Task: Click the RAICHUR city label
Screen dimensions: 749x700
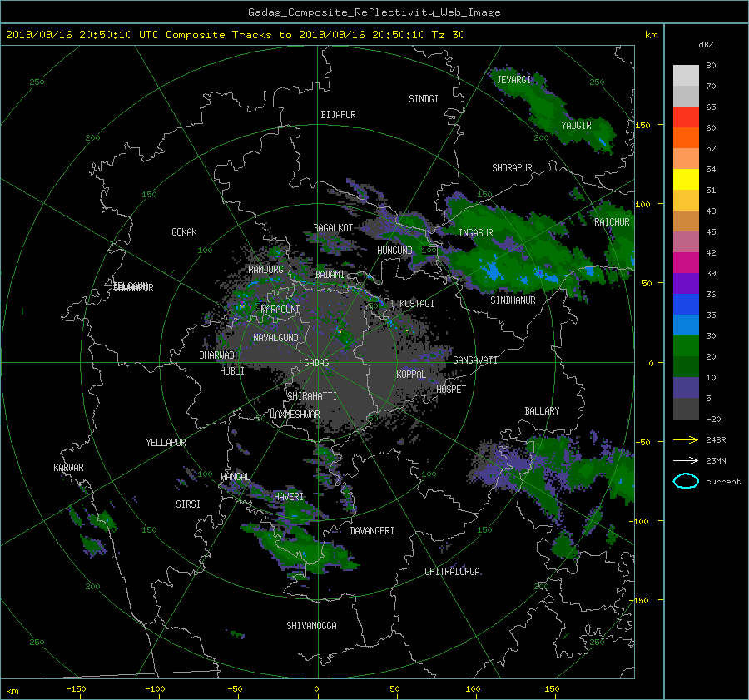Action: click(x=612, y=222)
